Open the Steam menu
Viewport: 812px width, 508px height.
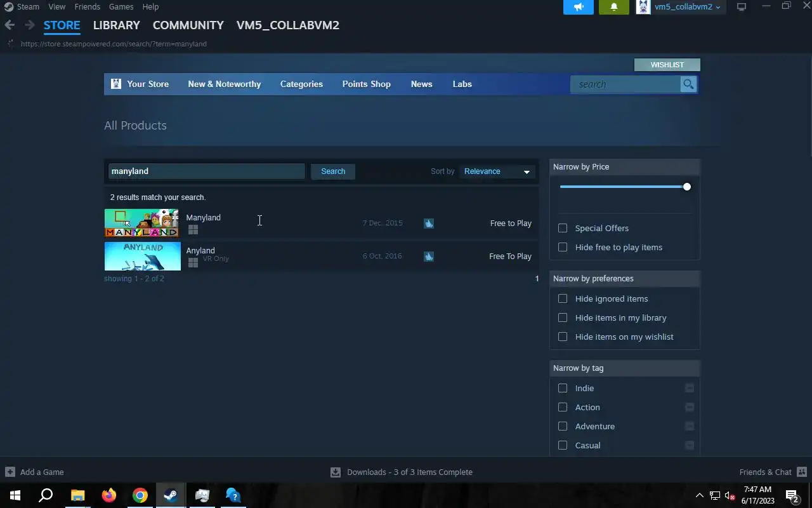pos(27,6)
